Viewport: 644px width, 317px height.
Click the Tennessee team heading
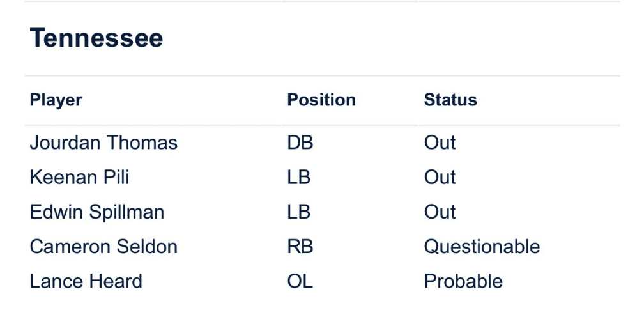pyautogui.click(x=96, y=38)
